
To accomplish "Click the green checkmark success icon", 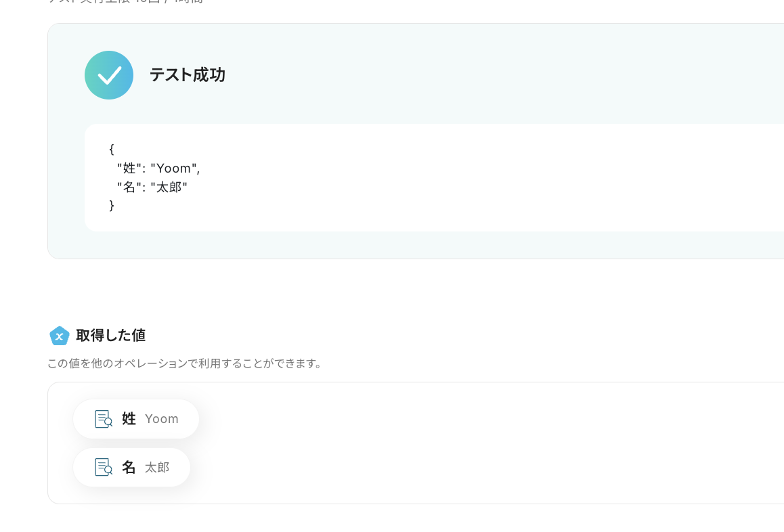I will [109, 75].
